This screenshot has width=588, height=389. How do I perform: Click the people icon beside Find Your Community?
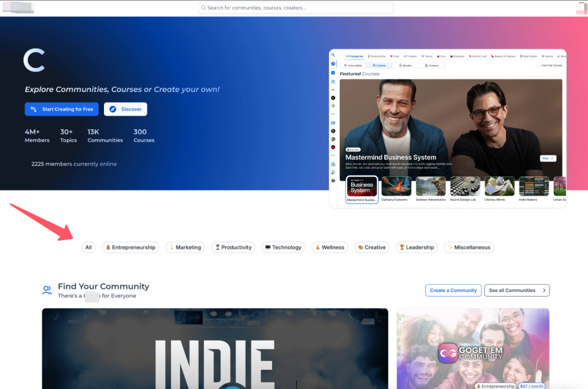47,290
